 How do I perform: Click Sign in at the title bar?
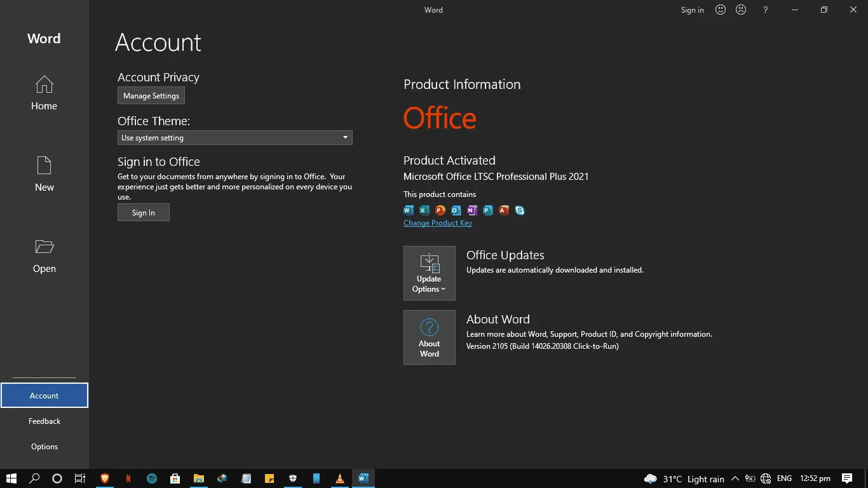[x=692, y=10]
